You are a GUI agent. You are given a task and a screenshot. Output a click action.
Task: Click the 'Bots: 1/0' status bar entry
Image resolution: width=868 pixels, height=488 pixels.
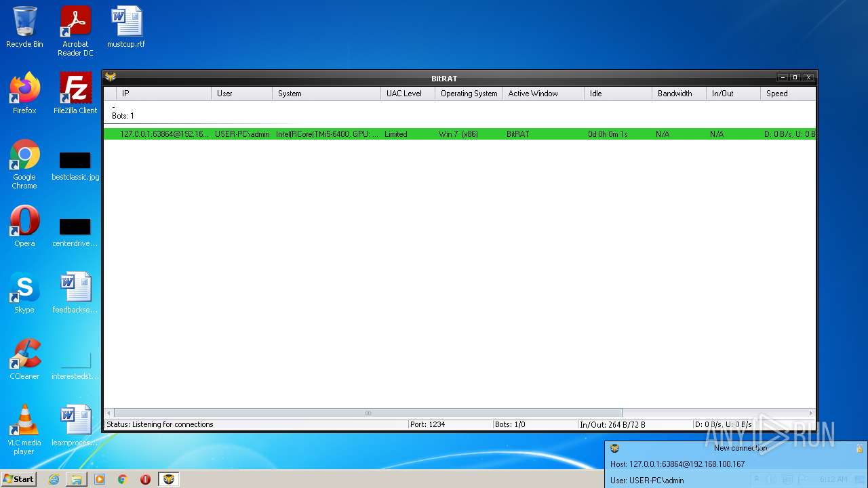point(510,424)
